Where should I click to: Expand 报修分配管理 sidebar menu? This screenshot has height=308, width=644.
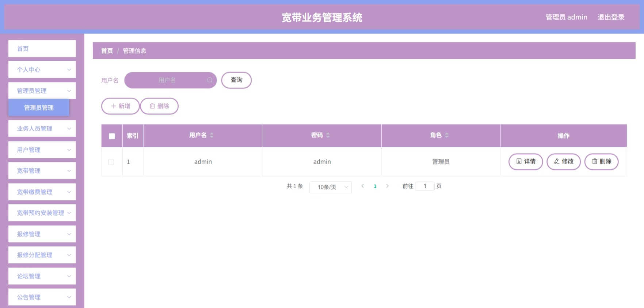42,255
